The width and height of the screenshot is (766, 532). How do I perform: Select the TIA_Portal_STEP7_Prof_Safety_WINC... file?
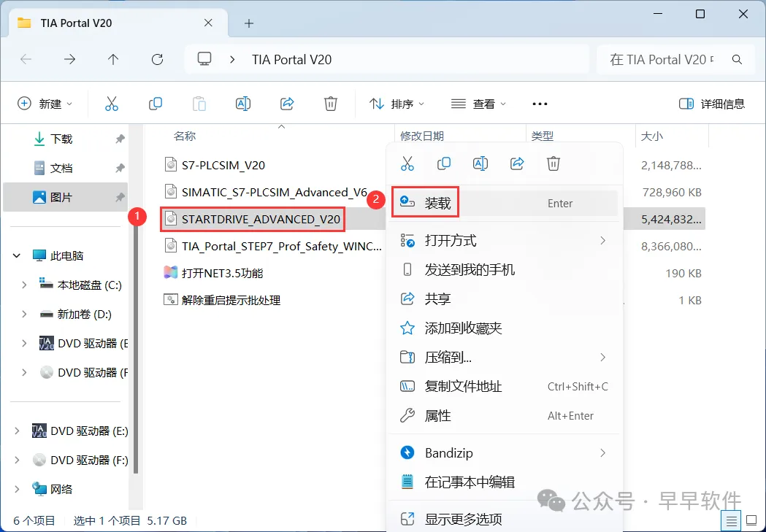click(281, 247)
